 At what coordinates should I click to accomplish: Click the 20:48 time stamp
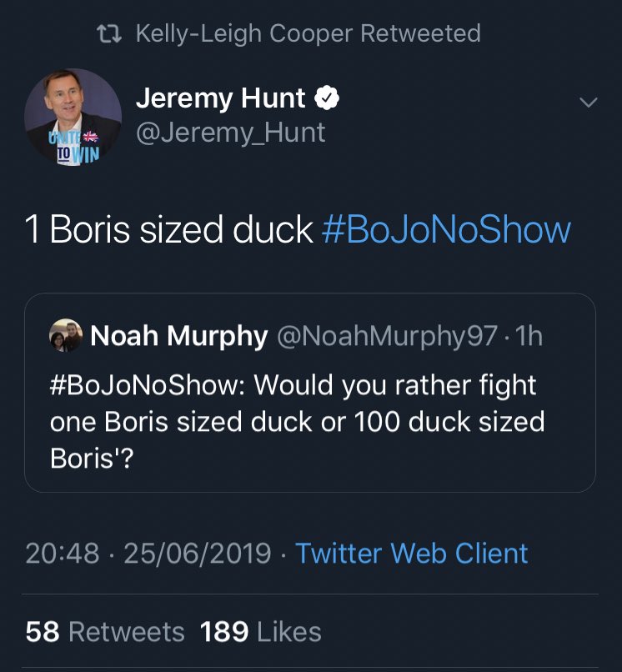pos(62,553)
